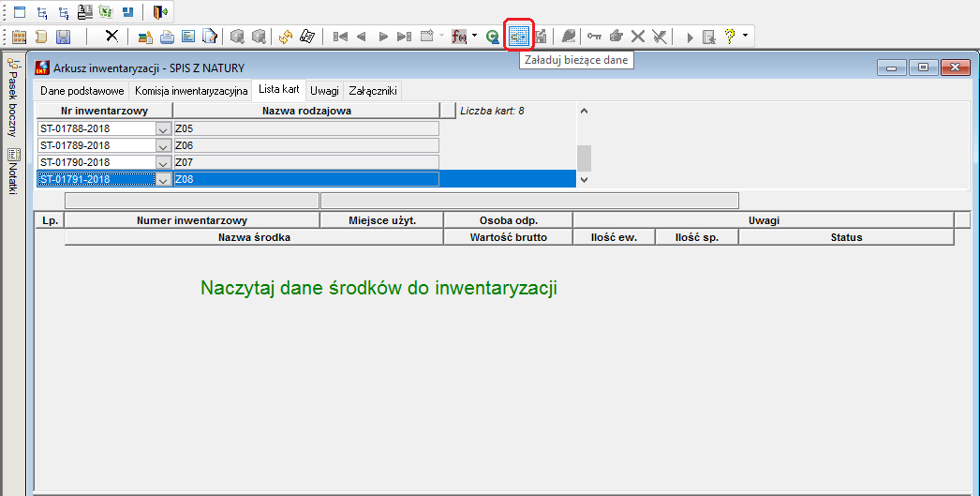Go to previous record arrow
Image resolution: width=980 pixels, height=496 pixels.
361,37
